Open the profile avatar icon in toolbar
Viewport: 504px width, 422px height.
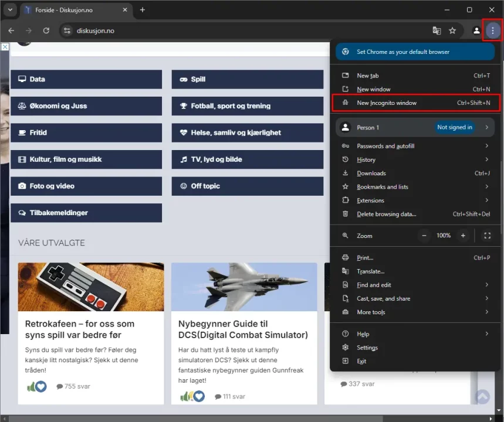point(476,30)
